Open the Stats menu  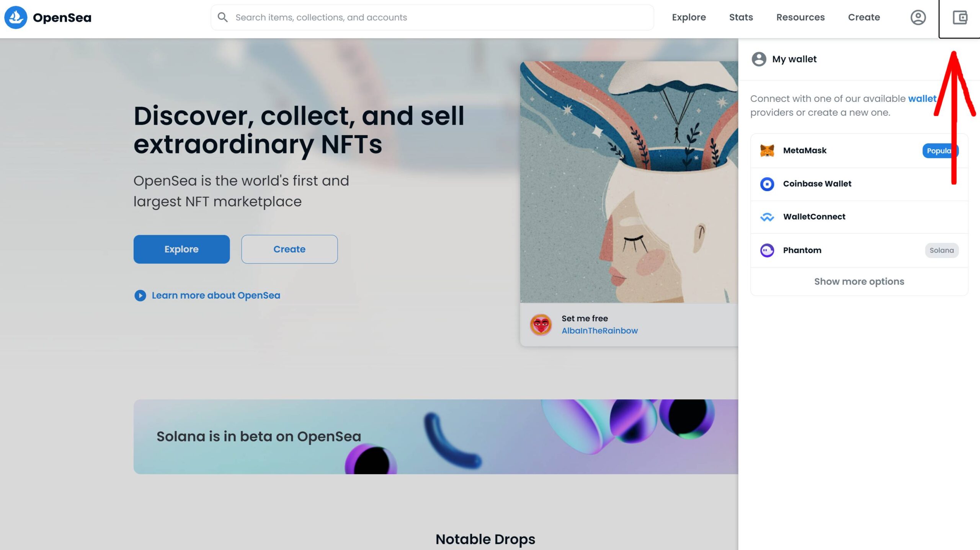(741, 17)
